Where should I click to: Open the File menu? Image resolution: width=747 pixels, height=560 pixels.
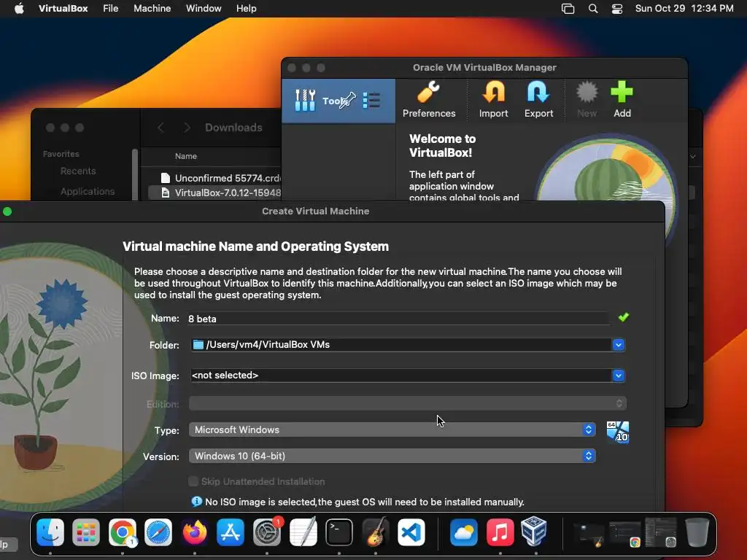coord(111,9)
